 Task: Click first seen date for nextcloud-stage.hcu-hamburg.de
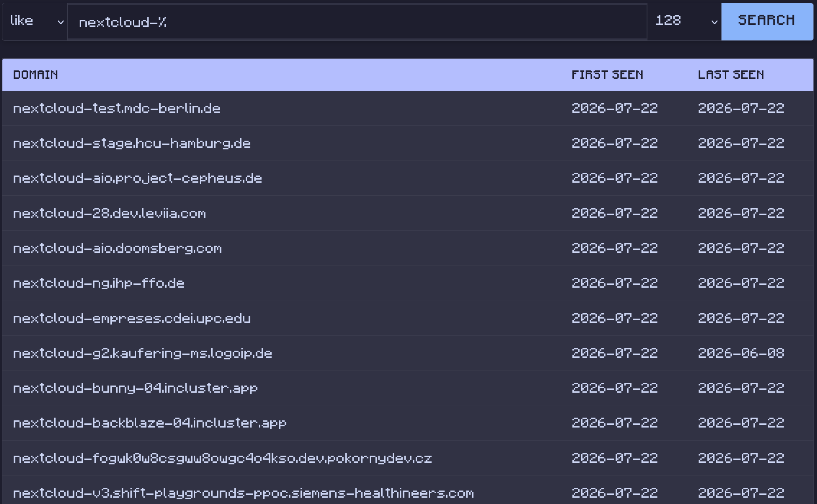pyautogui.click(x=615, y=143)
